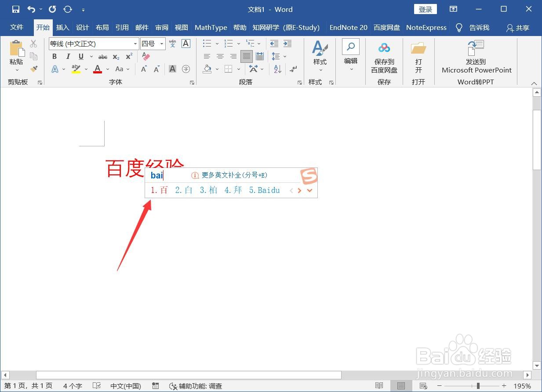Switch to the EndNote 20 tab

(349, 27)
